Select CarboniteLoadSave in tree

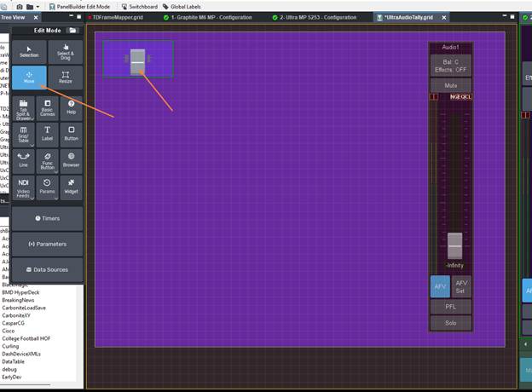(x=24, y=308)
